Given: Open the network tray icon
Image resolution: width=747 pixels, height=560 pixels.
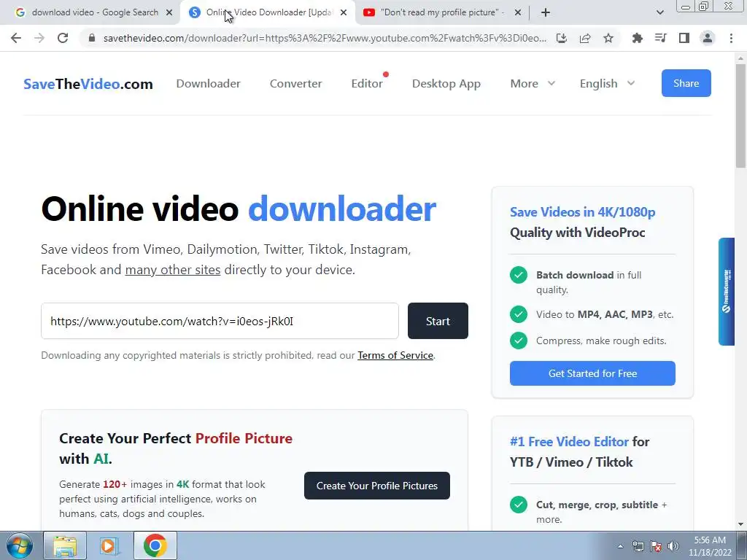Looking at the screenshot, I should point(638,546).
